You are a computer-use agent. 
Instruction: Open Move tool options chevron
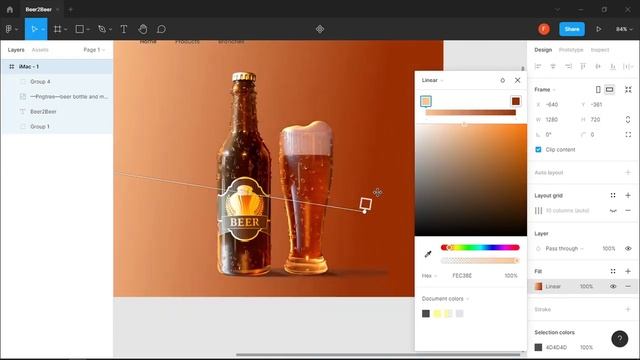43,29
